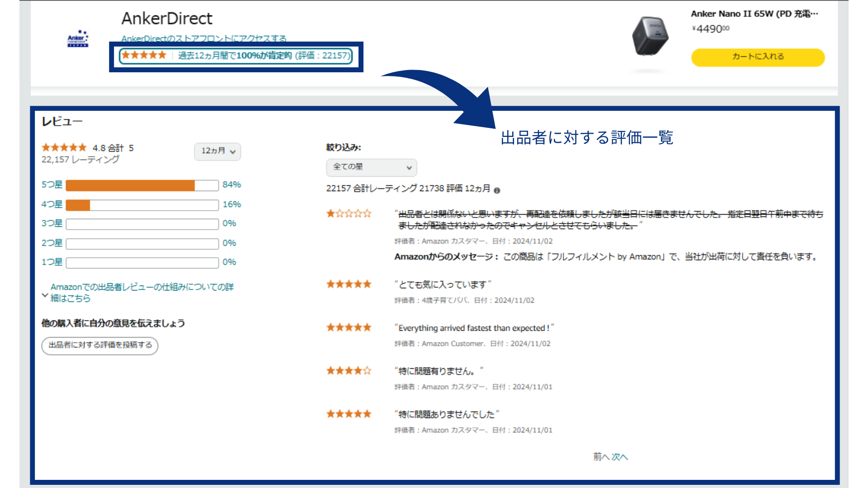Click the 4.8 overall star rating
The height and width of the screenshot is (488, 868).
(64, 148)
